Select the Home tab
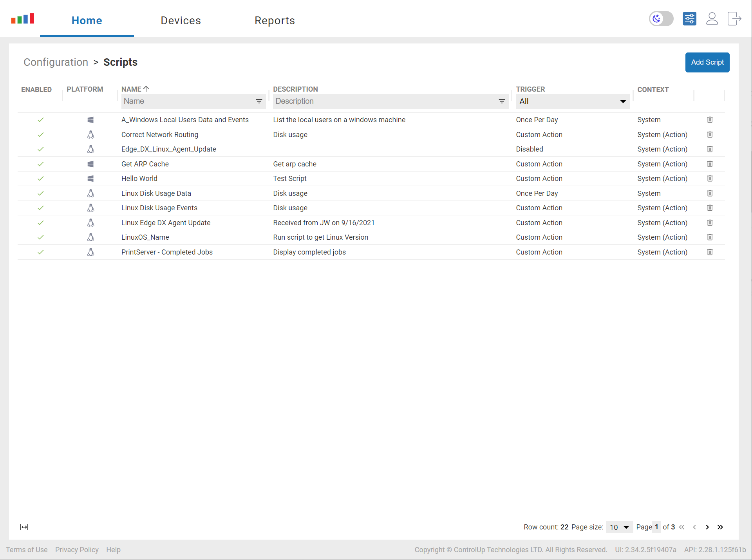752x560 pixels. (87, 21)
